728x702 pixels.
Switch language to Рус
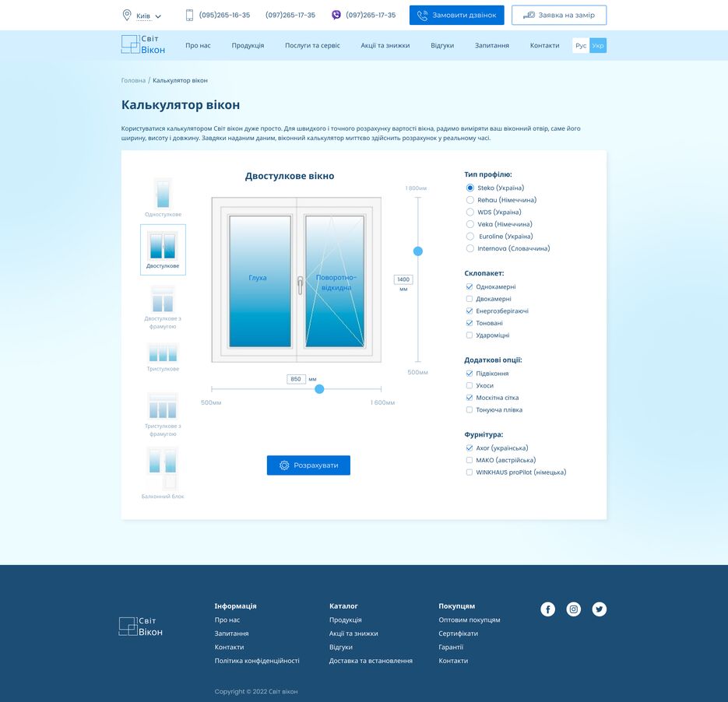click(581, 45)
